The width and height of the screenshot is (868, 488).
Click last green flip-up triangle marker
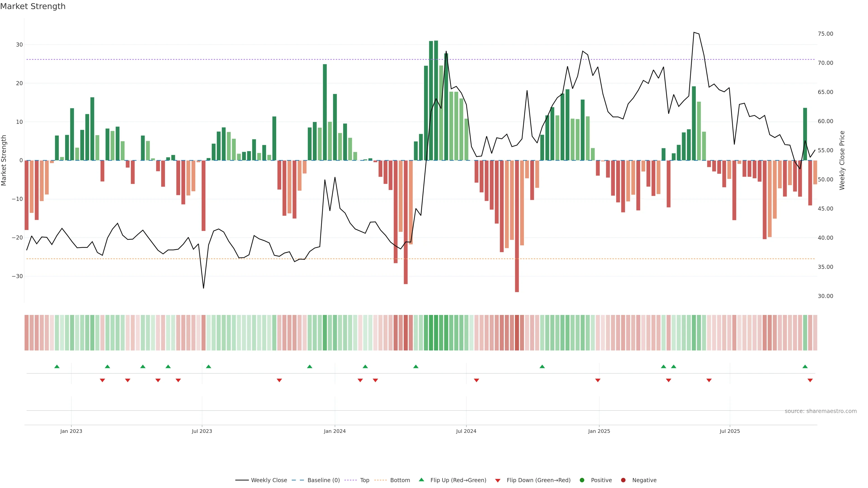pos(805,366)
